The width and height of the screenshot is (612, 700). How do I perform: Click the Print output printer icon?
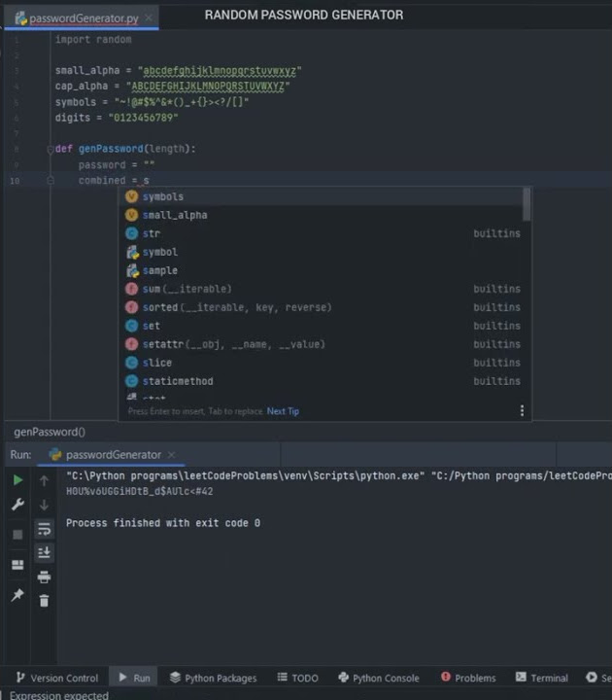pos(44,577)
